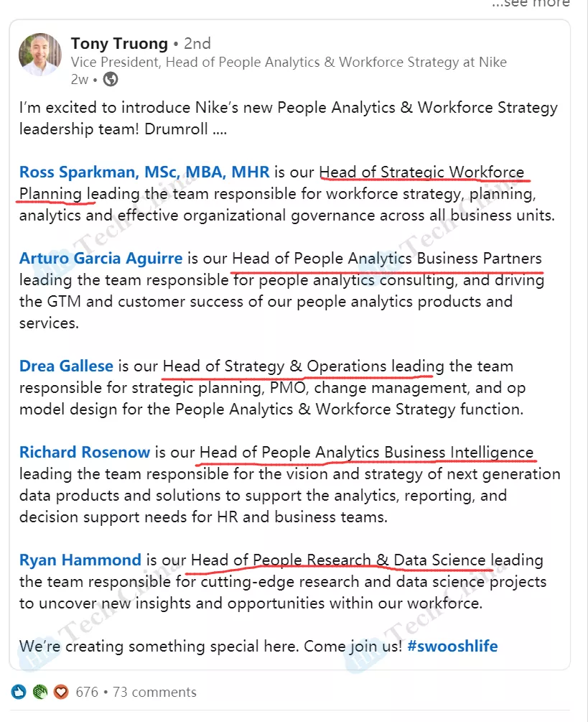Open Ryan Hammond's profile link

80,560
